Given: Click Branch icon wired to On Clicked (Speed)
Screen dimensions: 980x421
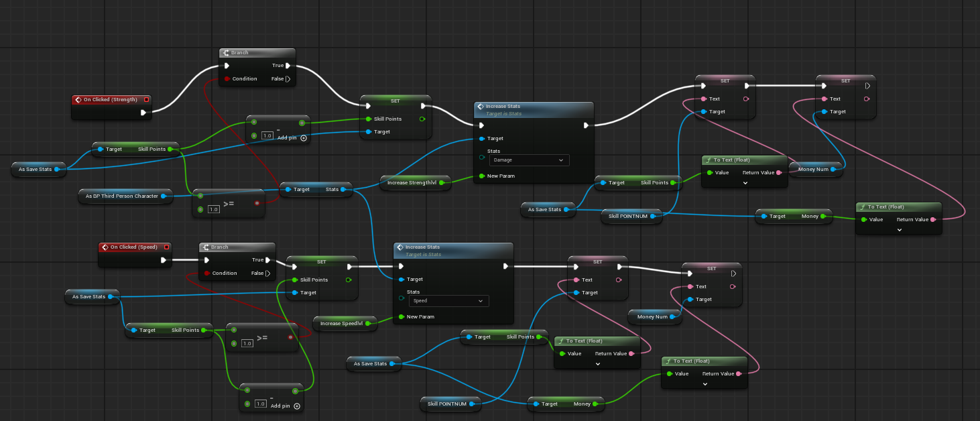Looking at the screenshot, I should coord(206,247).
